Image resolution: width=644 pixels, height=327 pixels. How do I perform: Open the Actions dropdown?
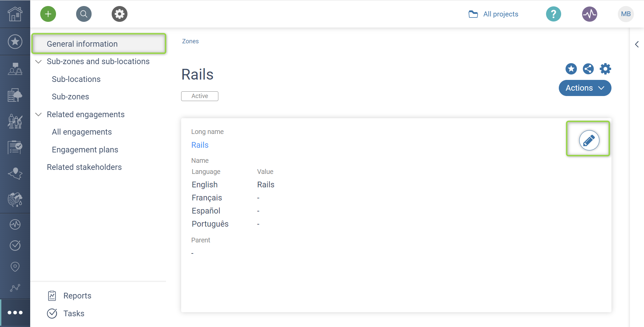585,88
